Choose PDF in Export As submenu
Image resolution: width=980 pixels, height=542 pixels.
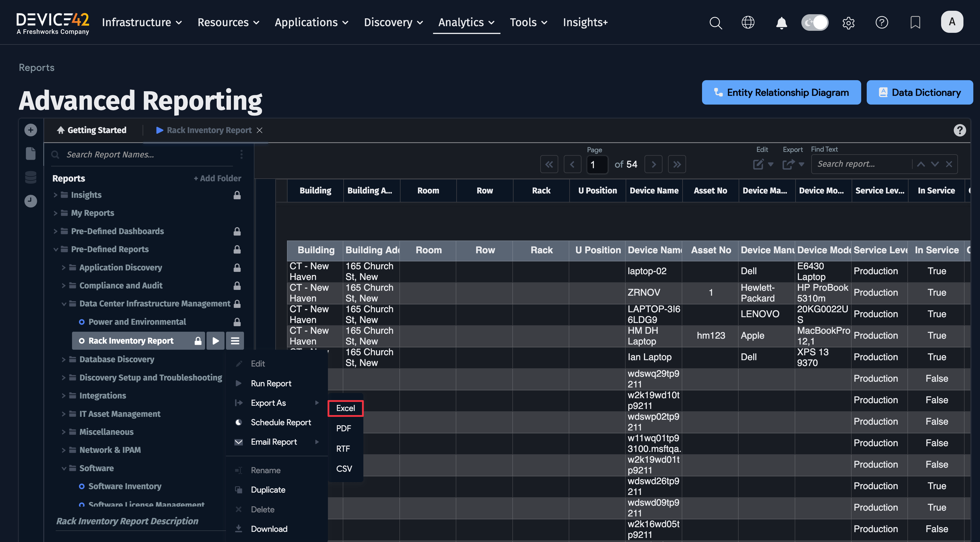[344, 428]
